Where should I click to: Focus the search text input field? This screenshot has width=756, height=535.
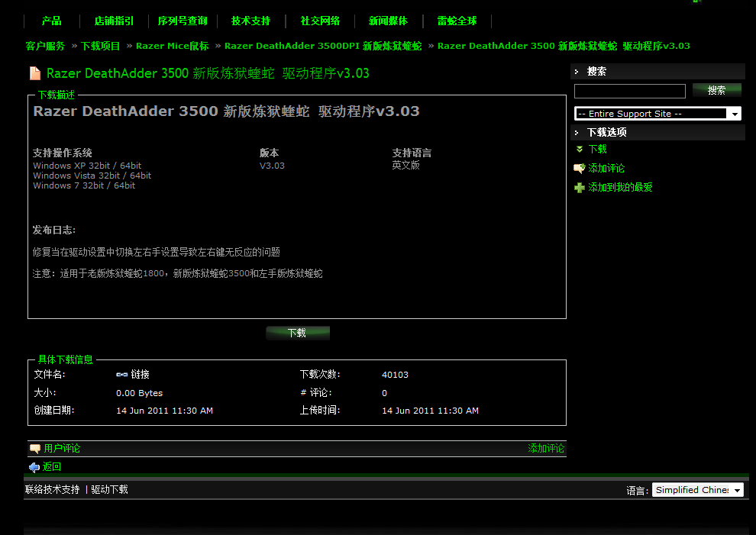[630, 91]
